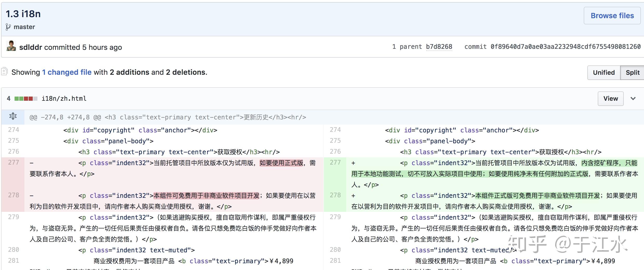Click 2 additions and 2 deletions text
Viewport: 644px width, 270px height.
158,72
